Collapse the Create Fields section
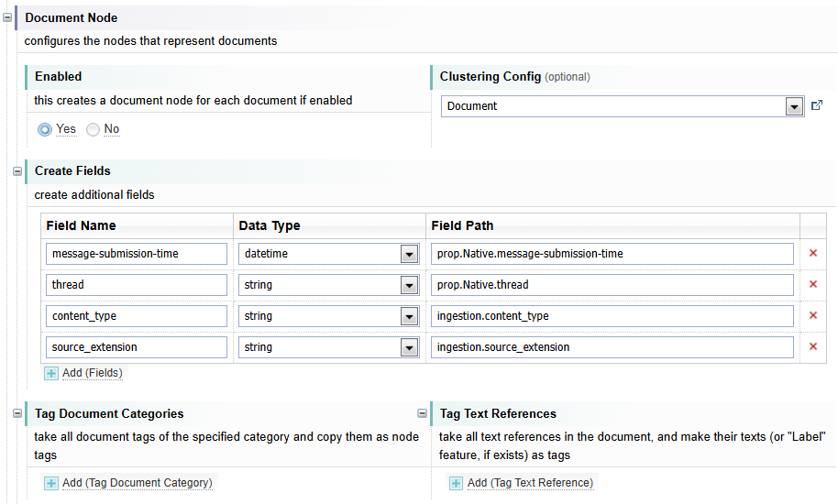Screen dimensions: 838x504 point(17,170)
